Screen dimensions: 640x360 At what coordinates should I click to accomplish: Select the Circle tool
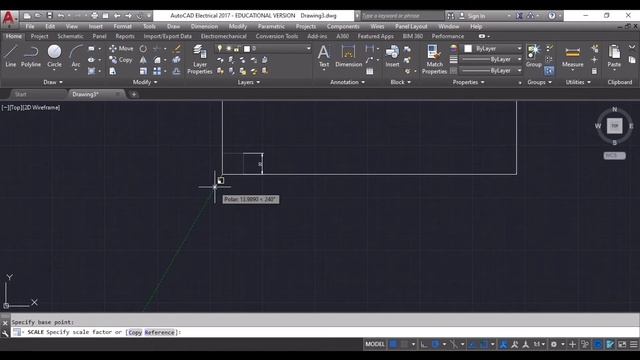(54, 56)
